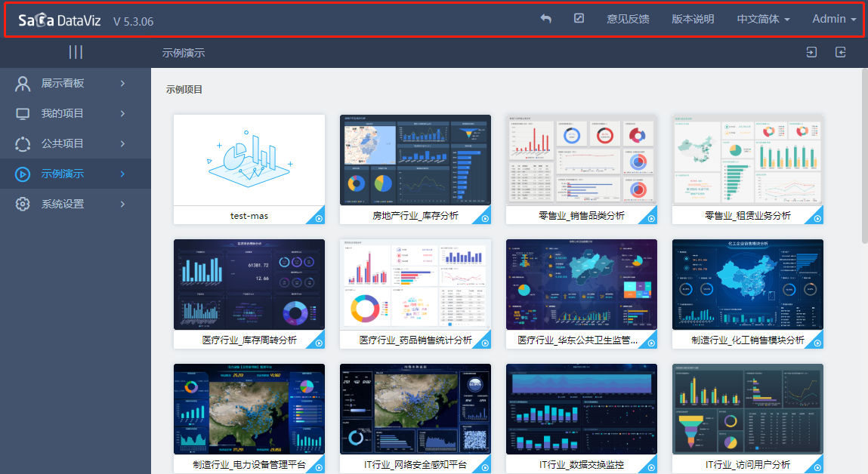
Task: Click play icon on 零售业_销售品类分析 card
Action: point(651,218)
